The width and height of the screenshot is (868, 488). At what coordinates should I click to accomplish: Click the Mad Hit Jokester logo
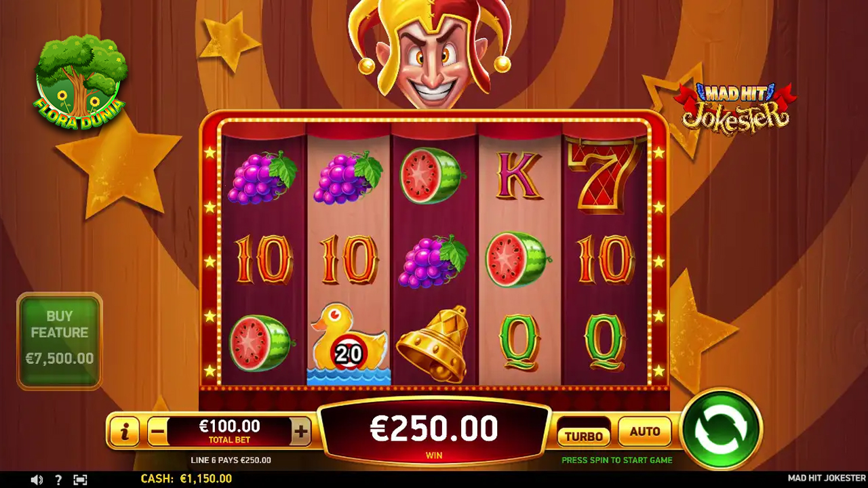tap(736, 106)
